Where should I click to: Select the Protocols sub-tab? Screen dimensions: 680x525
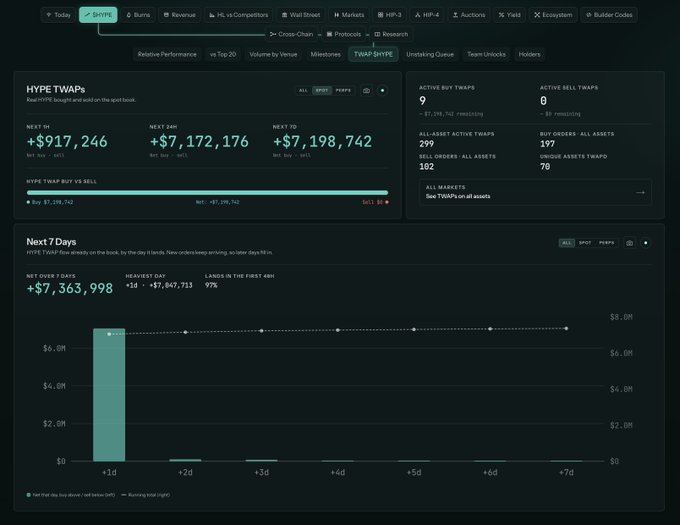343,34
